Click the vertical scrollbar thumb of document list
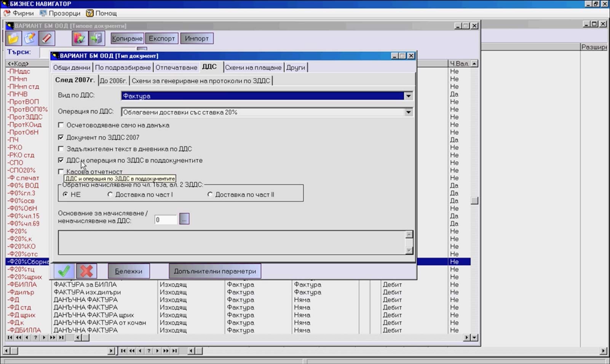610x364 pixels. pos(474,201)
